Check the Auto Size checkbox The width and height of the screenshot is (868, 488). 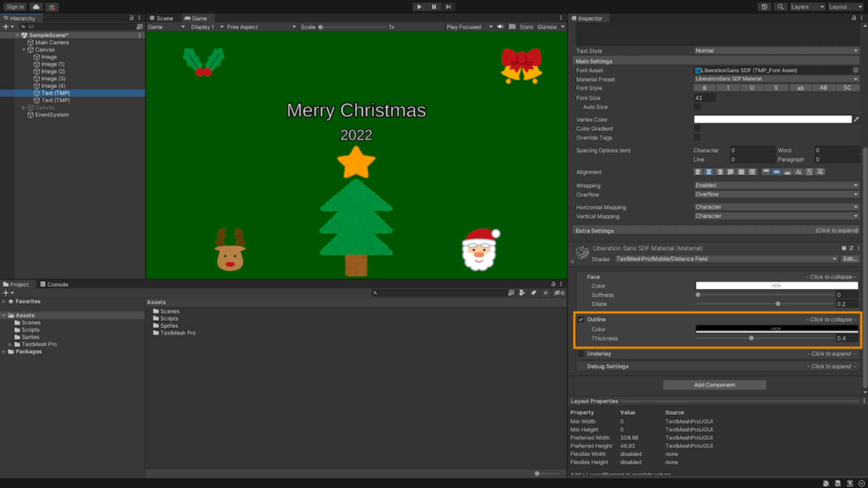click(x=697, y=107)
